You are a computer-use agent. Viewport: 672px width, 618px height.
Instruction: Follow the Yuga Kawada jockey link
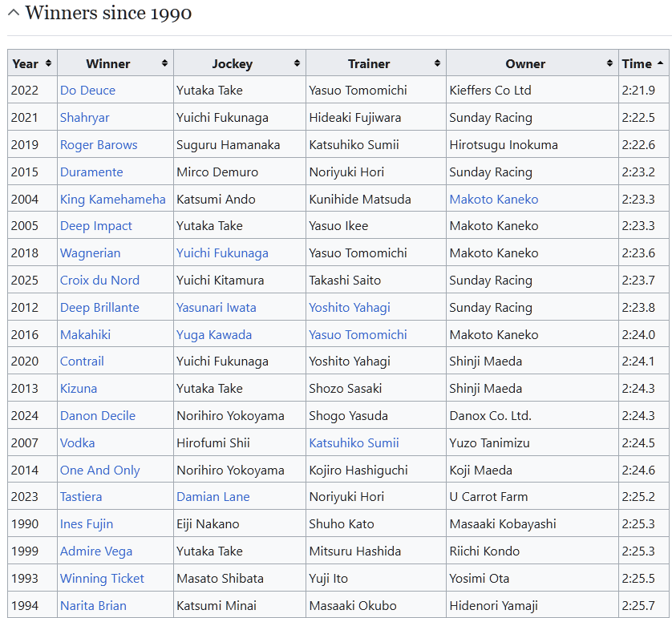click(213, 335)
